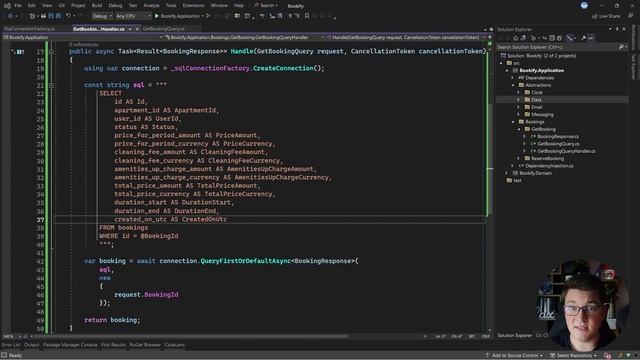
Task: Expand the Clock folder
Action: [x=519, y=93]
